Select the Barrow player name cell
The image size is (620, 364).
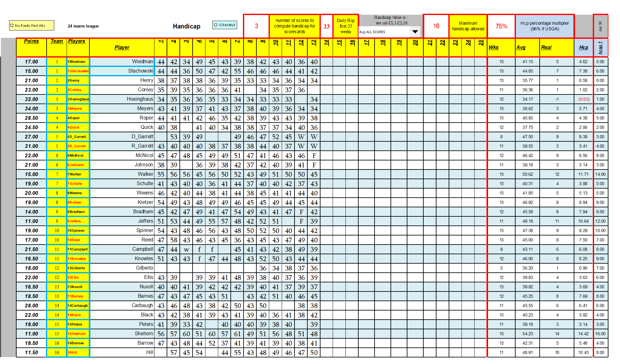coord(122,343)
